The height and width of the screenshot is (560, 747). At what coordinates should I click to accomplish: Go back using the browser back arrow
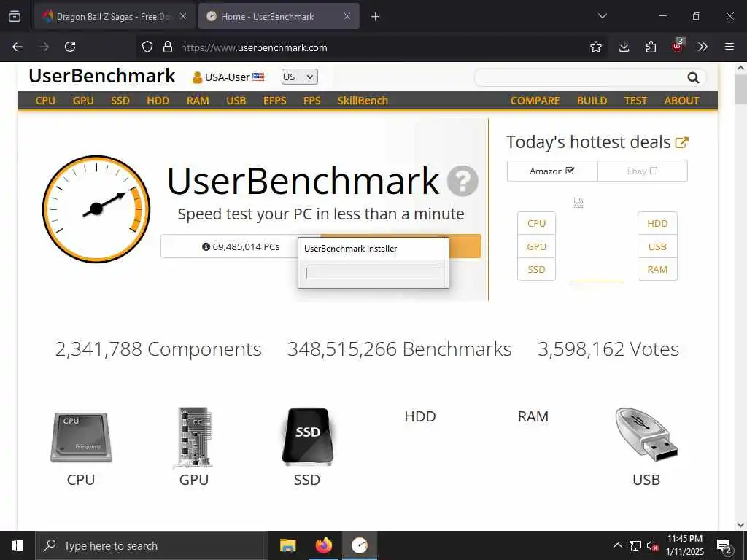coord(18,47)
